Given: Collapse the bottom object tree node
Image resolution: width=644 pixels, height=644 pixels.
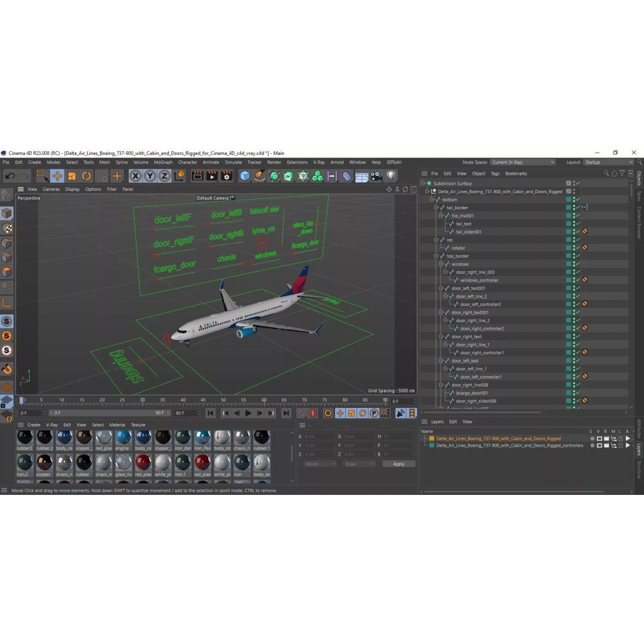Looking at the screenshot, I should coord(431,200).
